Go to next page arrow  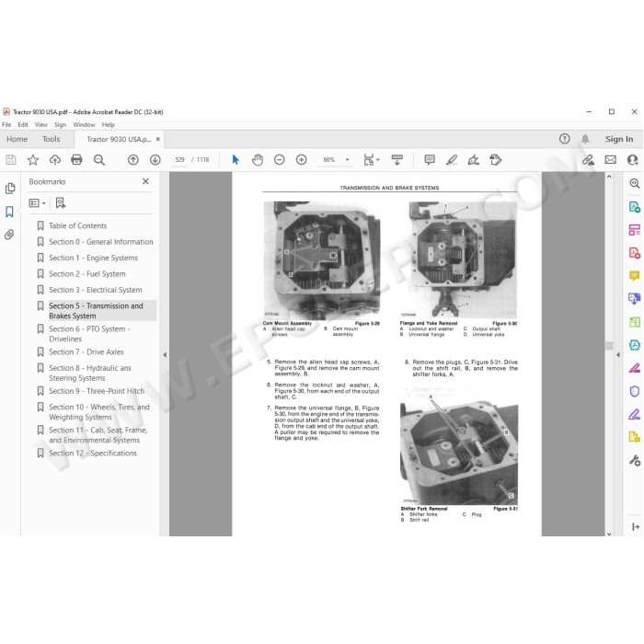tap(155, 160)
